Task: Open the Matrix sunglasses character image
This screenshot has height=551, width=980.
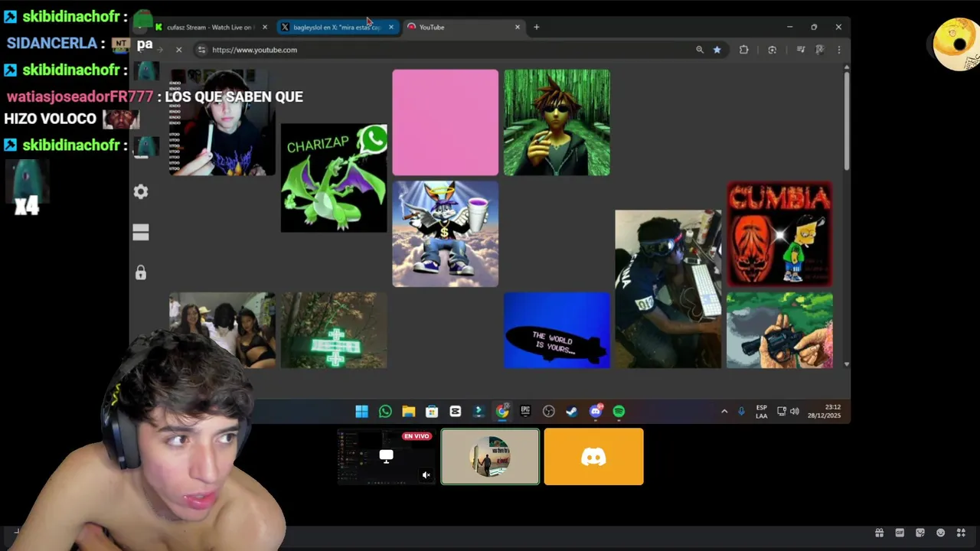Action: pos(557,122)
